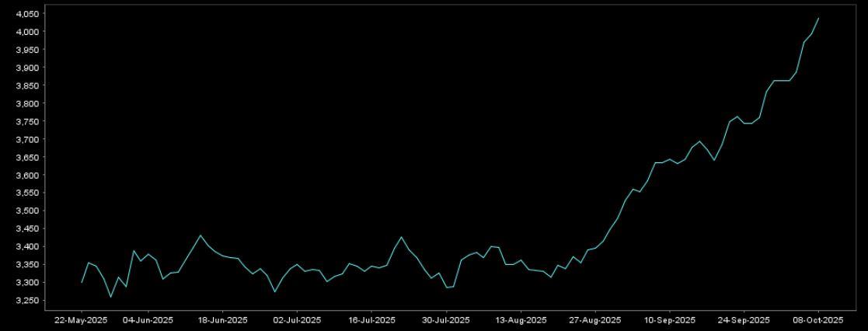Screen dimensions: 868x331
Task: Click the 3,650 y-axis label
Action: [29, 157]
